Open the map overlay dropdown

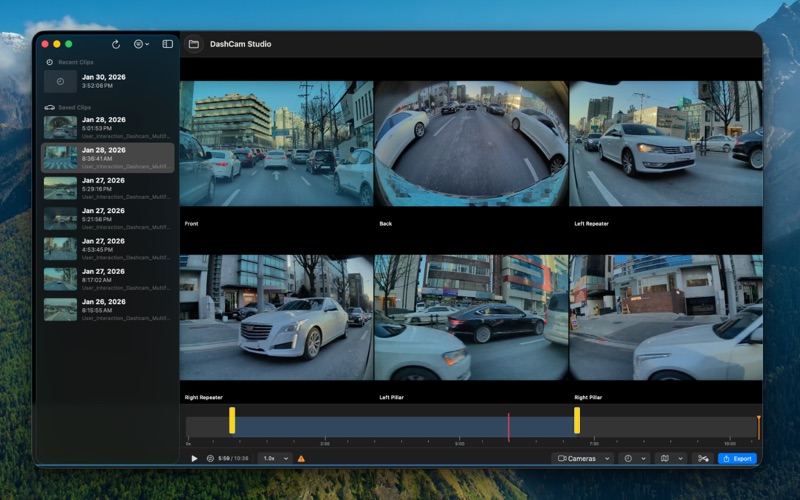pyautogui.click(x=671, y=459)
